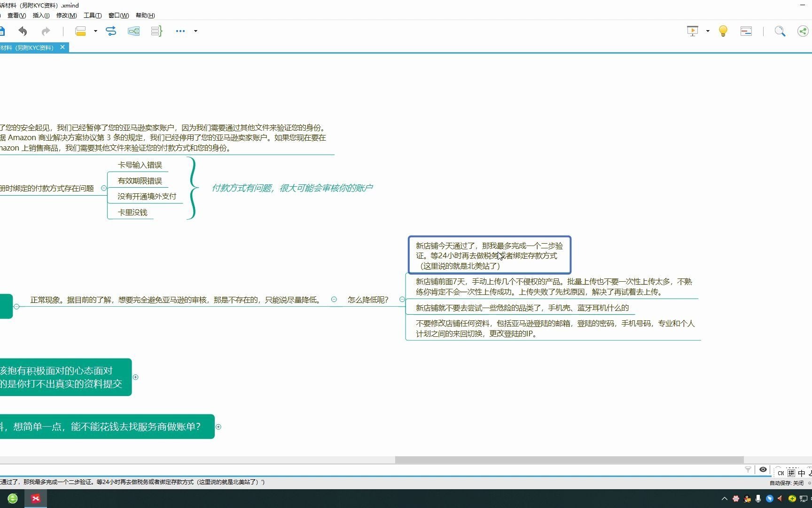
Task: Select the 怎么降低呢? topic
Action: (x=368, y=300)
